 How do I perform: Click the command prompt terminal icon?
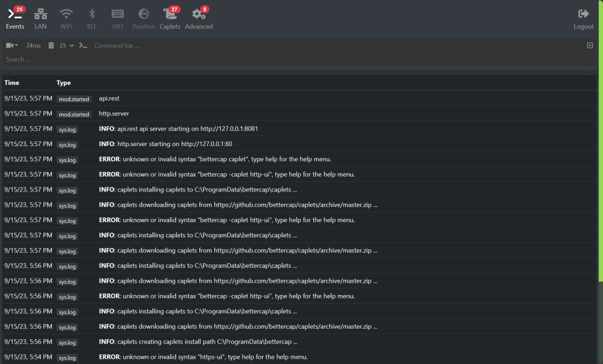(x=83, y=45)
